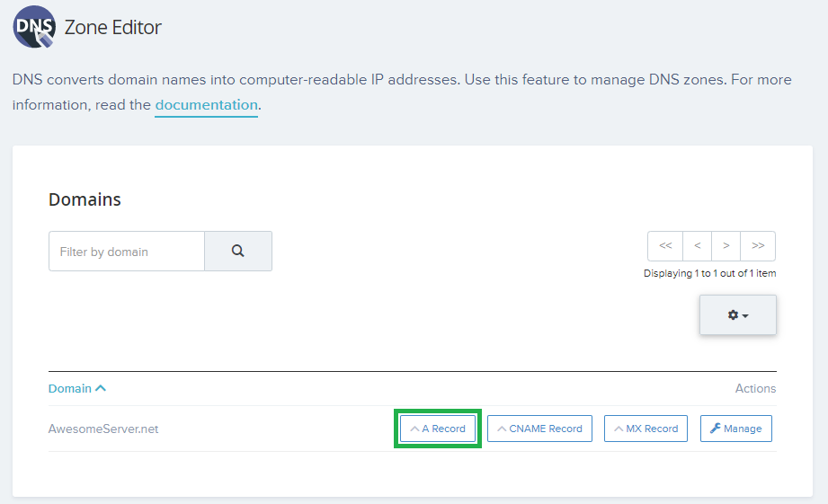Screen dimensions: 828x504
Task: Focus the Filter by domain field
Action: pyautogui.click(x=127, y=252)
